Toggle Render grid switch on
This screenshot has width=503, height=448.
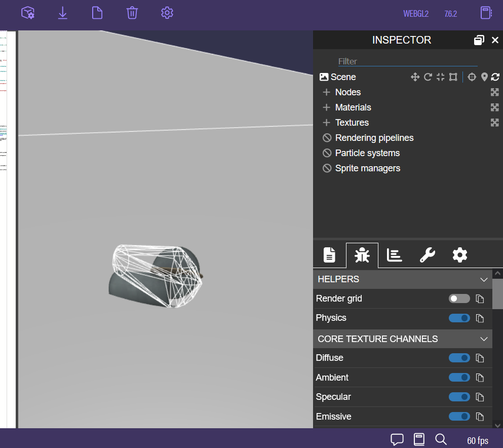click(459, 299)
